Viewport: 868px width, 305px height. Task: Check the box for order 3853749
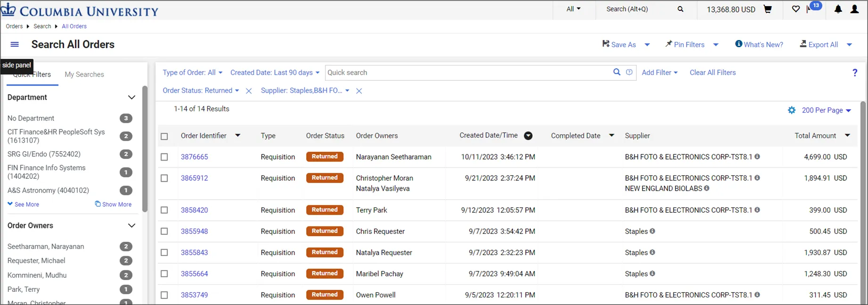tap(164, 295)
